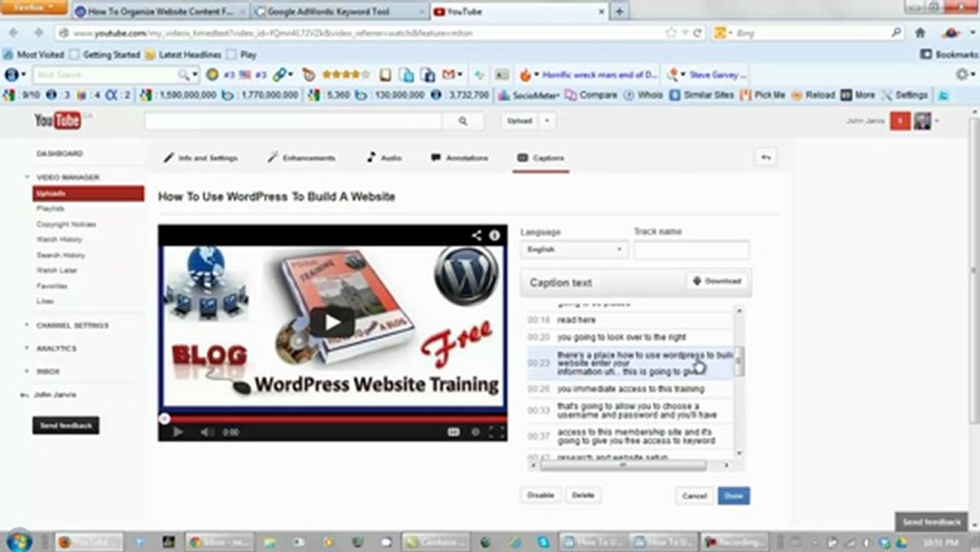Switch to the Audio tab
980x552 pixels.
384,158
